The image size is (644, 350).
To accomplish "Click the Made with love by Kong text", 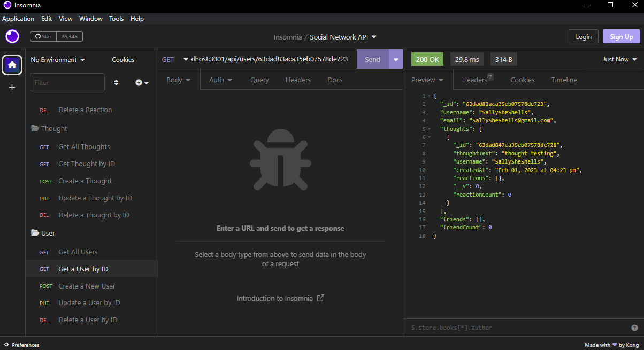I will (x=611, y=345).
